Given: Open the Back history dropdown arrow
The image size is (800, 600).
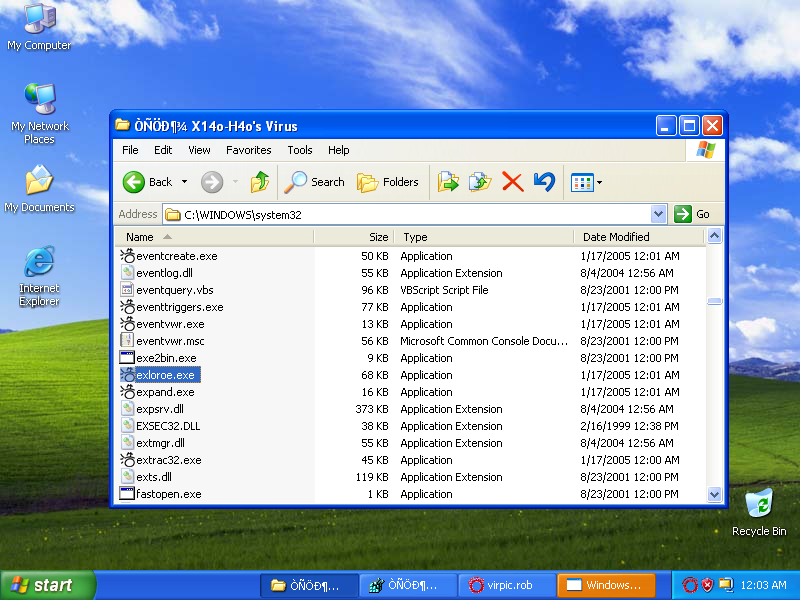Looking at the screenshot, I should pos(184,182).
